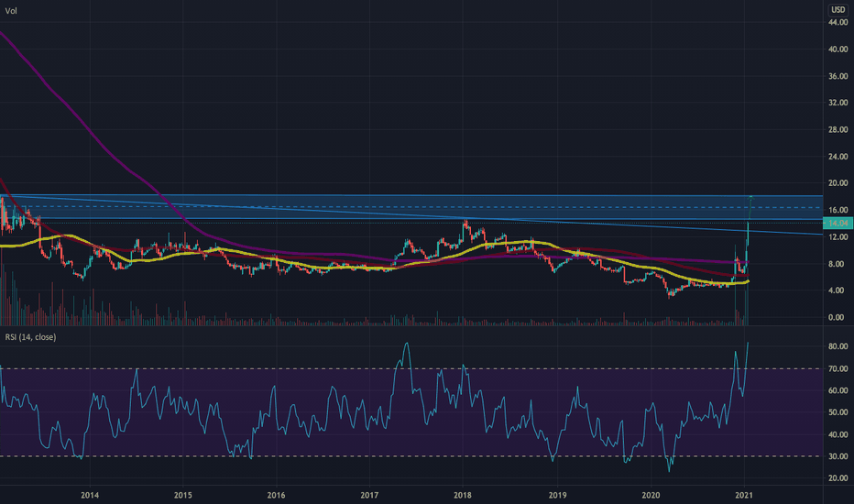
Task: Select the RSI 30 oversold dashed line
Action: [x=411, y=456]
